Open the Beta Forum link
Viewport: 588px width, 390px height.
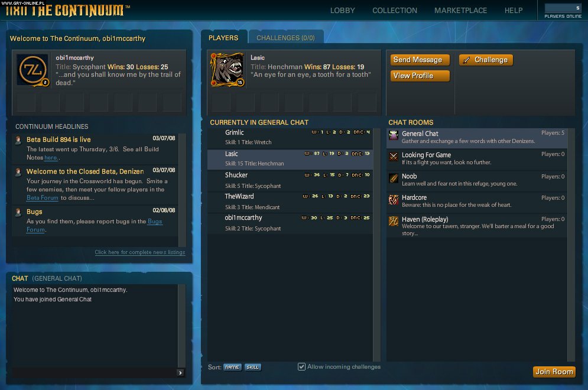(x=42, y=197)
